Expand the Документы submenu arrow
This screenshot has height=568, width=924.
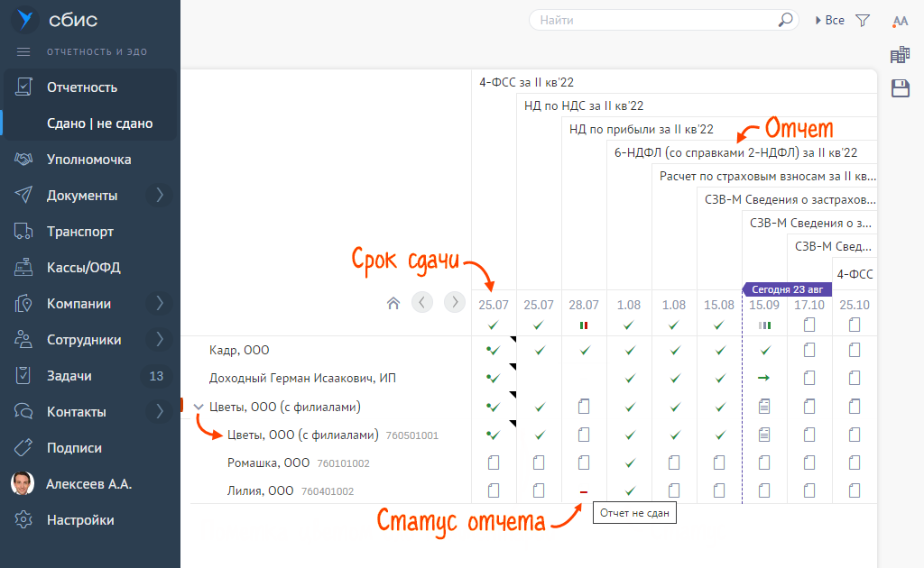[160, 196]
